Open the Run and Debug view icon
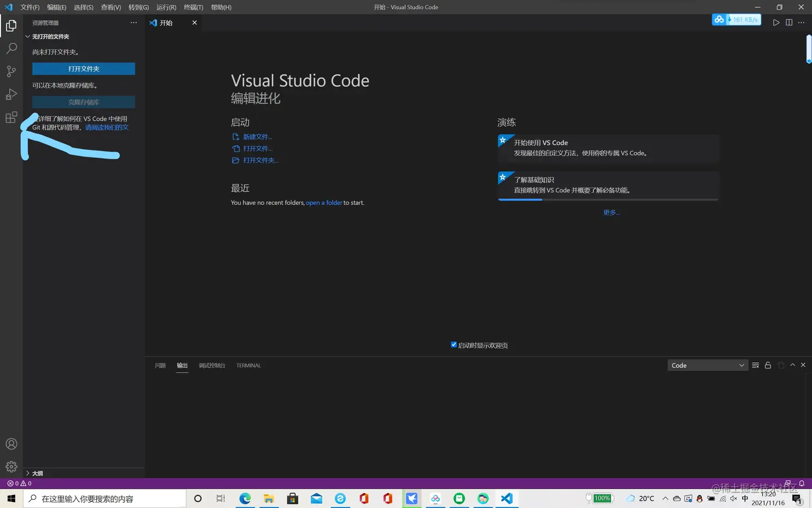The width and height of the screenshot is (812, 508). pyautogui.click(x=11, y=95)
